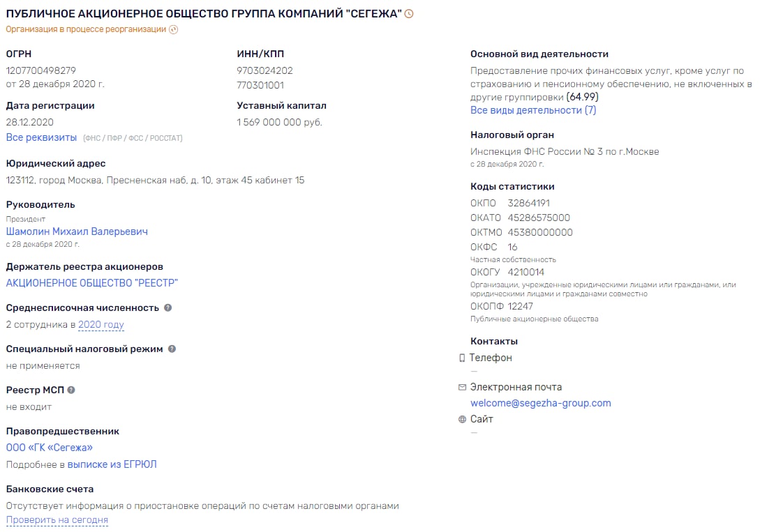Viewport: 783px width, 532px height.
Task: Open predecessor ООО «ГК «Сегежа» link
Action: [x=50, y=448]
